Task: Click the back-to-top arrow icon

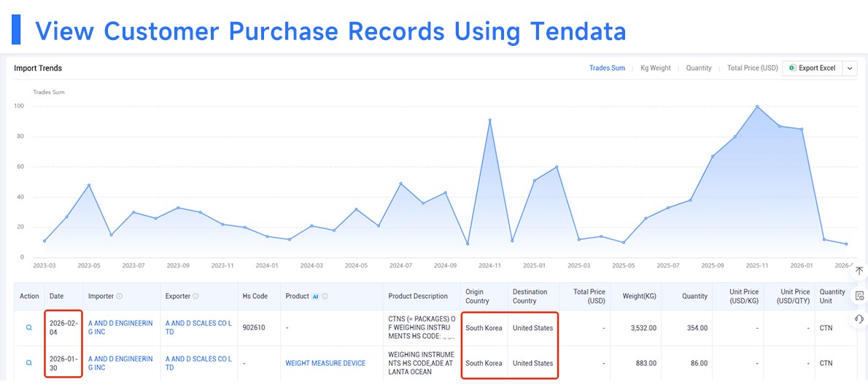Action: pos(859,270)
